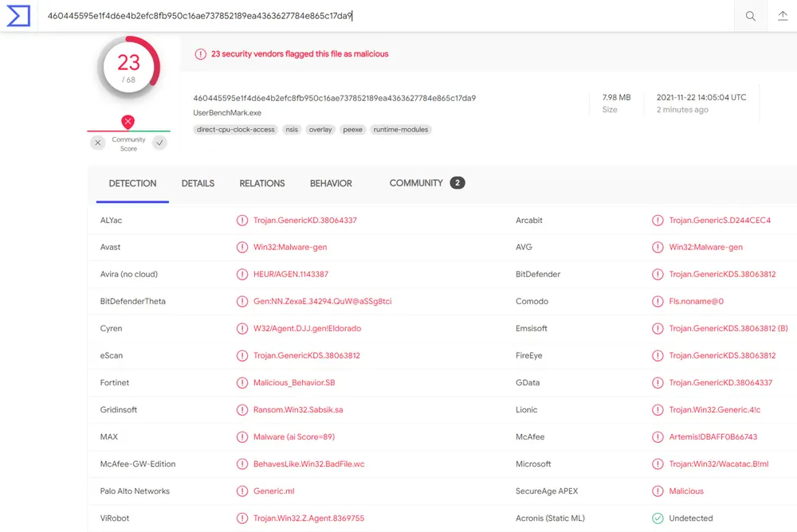The width and height of the screenshot is (797, 532).
Task: Click the direct-cpu-clock-access tag
Action: (236, 130)
